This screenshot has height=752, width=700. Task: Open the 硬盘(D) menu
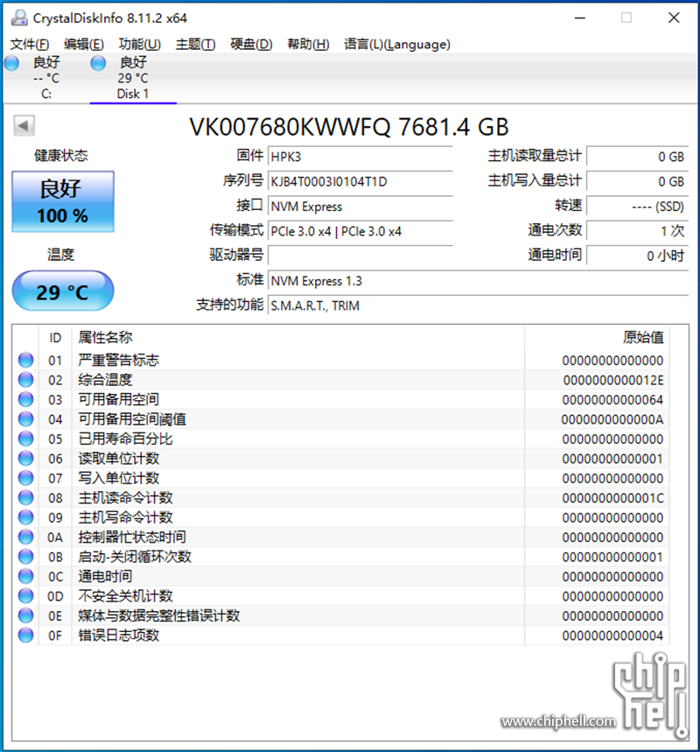251,44
